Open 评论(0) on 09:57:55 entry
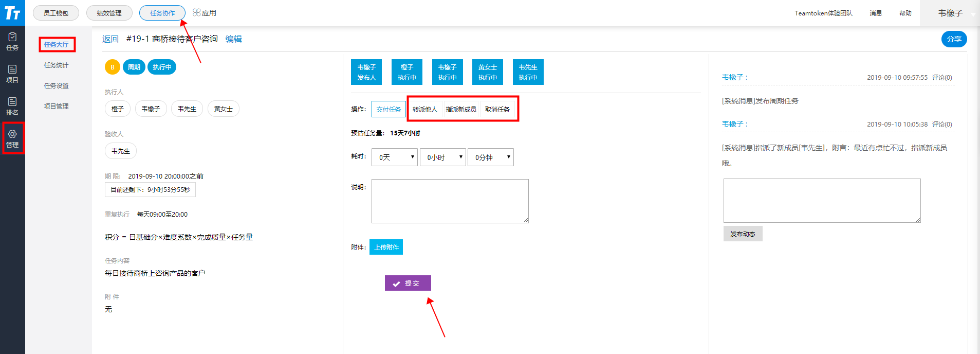The width and height of the screenshot is (980, 354). point(942,78)
